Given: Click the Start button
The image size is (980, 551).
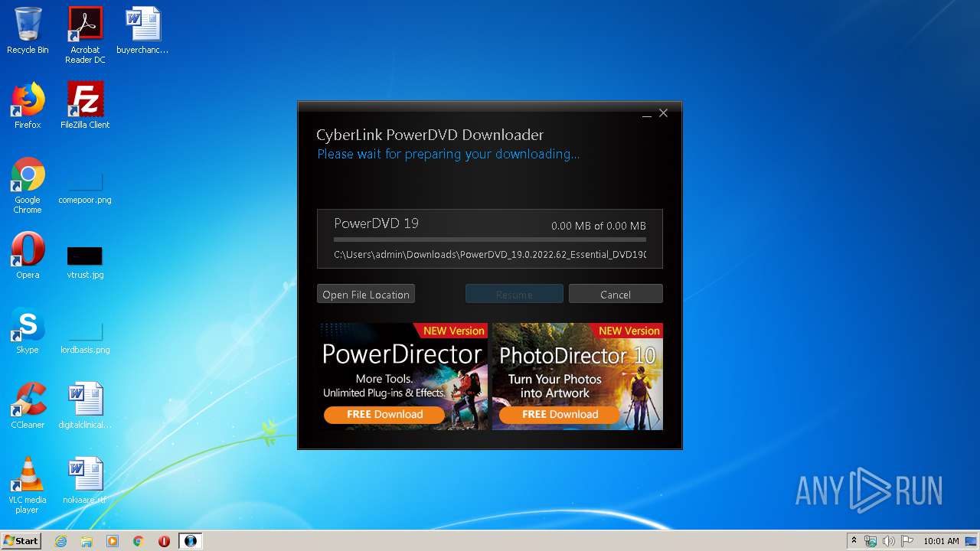Looking at the screenshot, I should [x=21, y=541].
